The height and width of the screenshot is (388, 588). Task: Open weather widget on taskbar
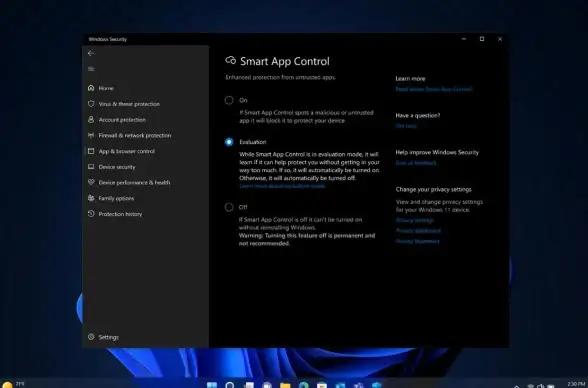pos(13,384)
